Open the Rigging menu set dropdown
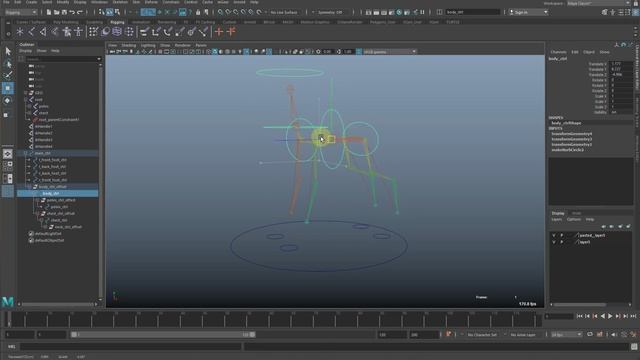This screenshot has height=360, width=640. click(21, 12)
